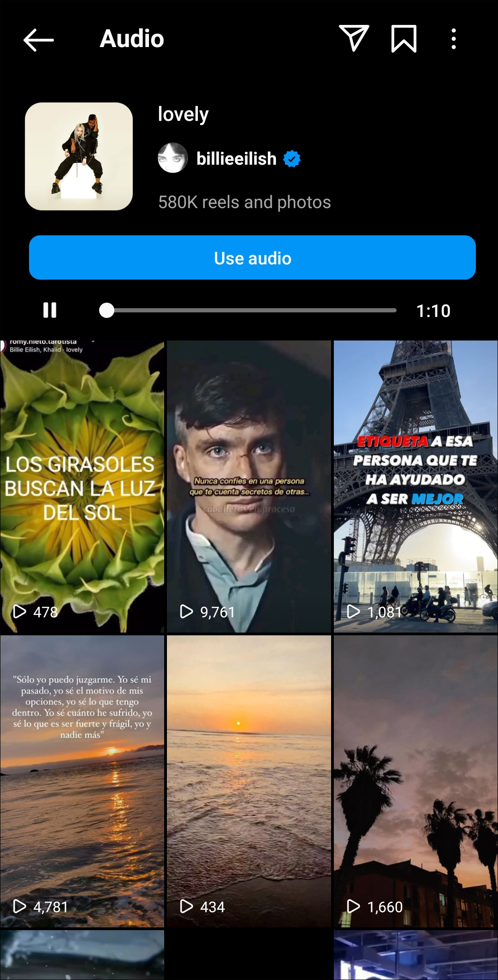Pause the audio preview
This screenshot has width=498, height=980.
(50, 310)
